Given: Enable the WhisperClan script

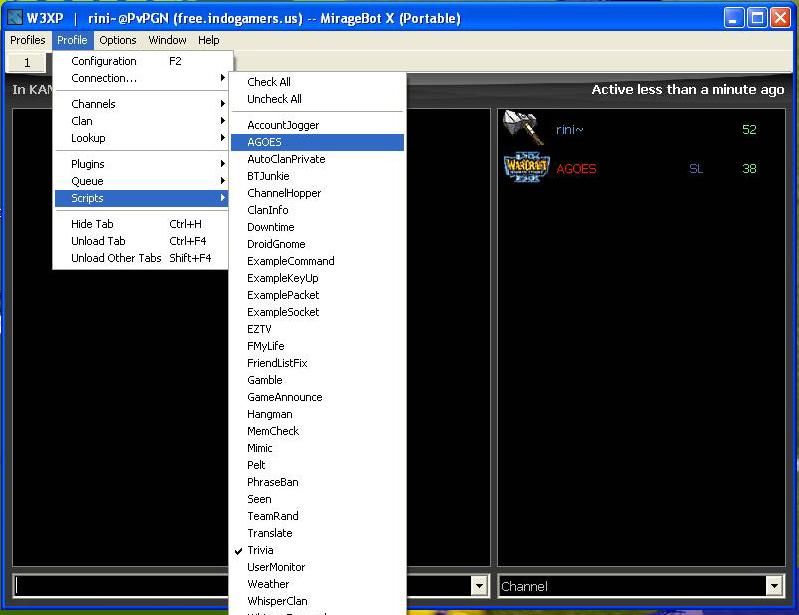Looking at the screenshot, I should pyautogui.click(x=317, y=601).
